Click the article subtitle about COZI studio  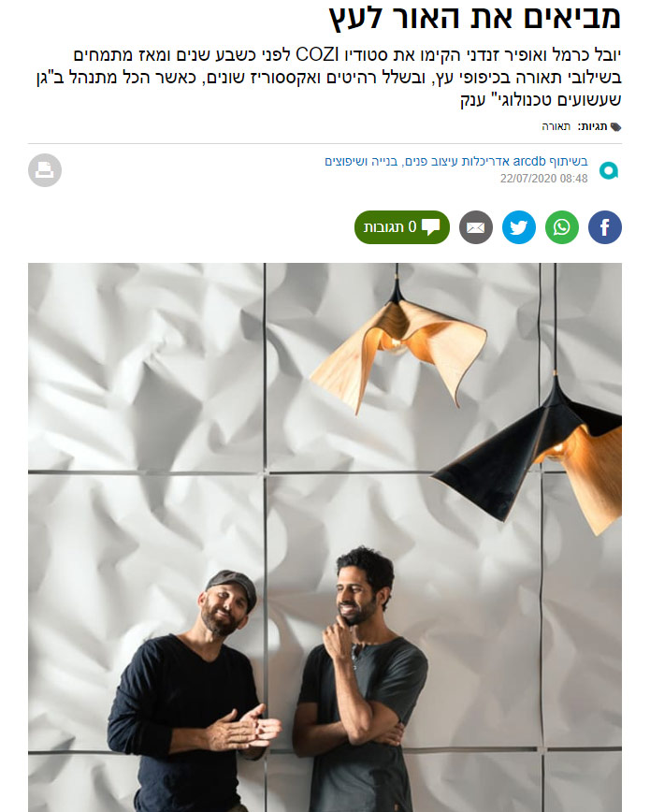329,77
